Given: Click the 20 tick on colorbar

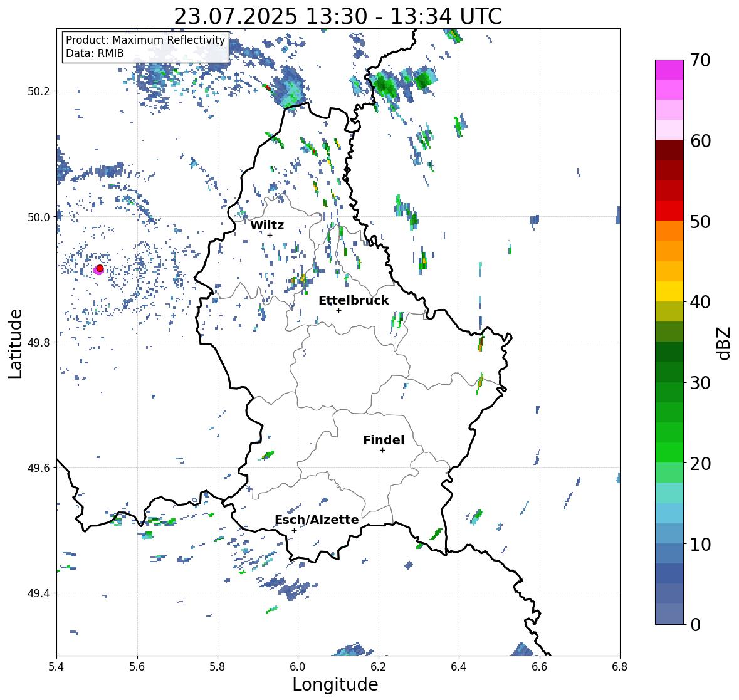Looking at the screenshot, I should 700,464.
